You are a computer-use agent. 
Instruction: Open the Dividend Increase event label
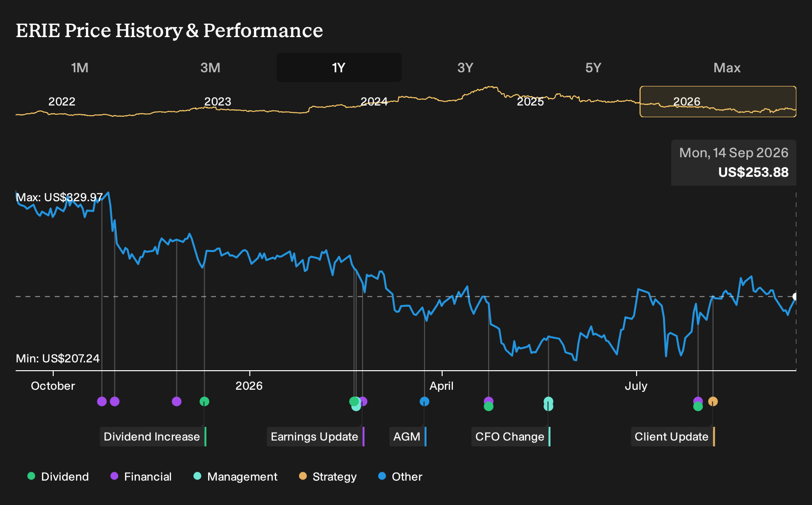pyautogui.click(x=153, y=437)
